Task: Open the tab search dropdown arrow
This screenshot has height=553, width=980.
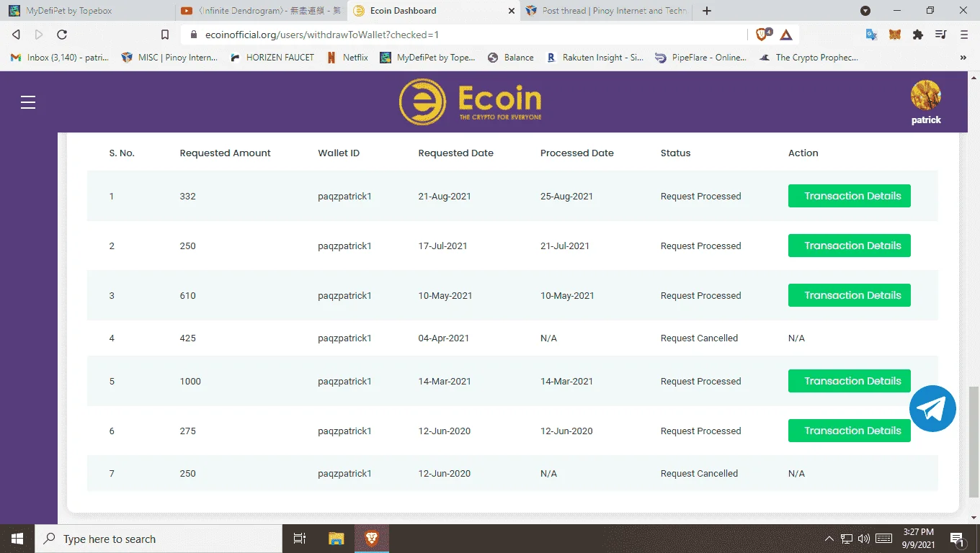Action: tap(865, 11)
